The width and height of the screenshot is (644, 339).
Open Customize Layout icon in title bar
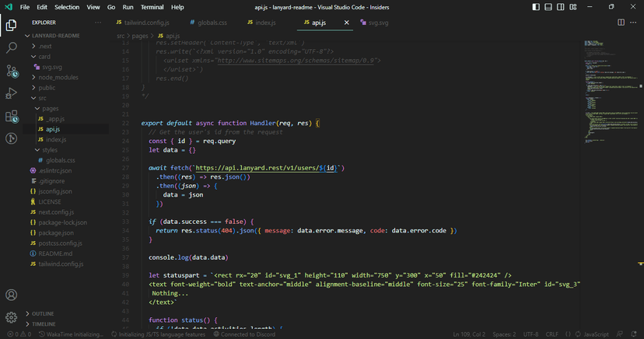coord(573,7)
